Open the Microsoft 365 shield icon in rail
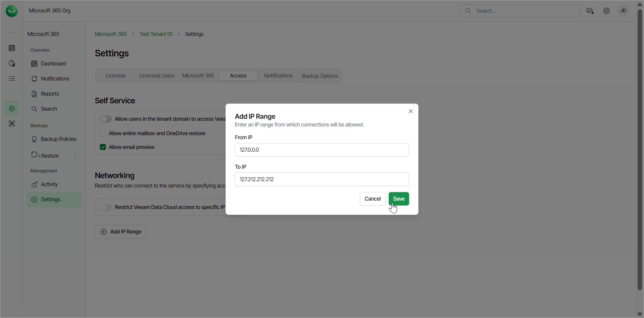 (x=12, y=108)
